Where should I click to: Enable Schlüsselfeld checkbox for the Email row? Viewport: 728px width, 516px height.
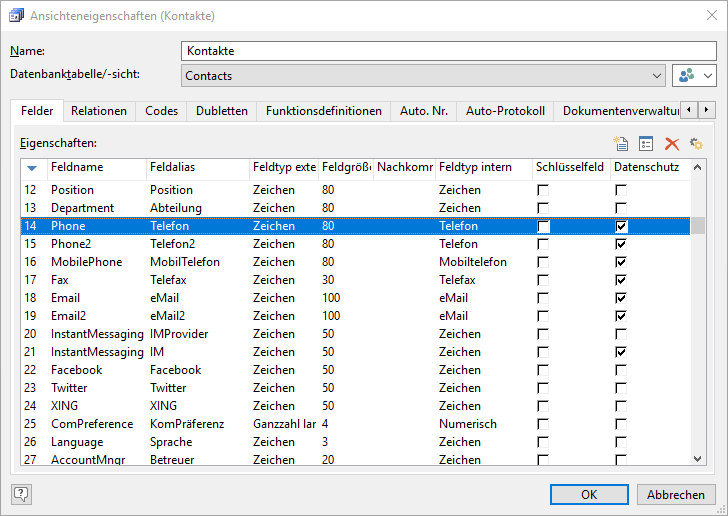(x=543, y=298)
